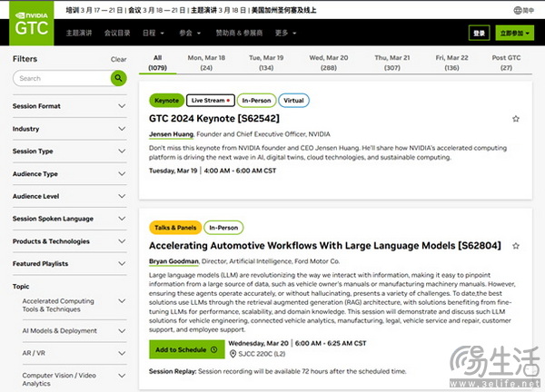Select the All (1079) tab
This screenshot has height=392, width=545.
(158, 63)
